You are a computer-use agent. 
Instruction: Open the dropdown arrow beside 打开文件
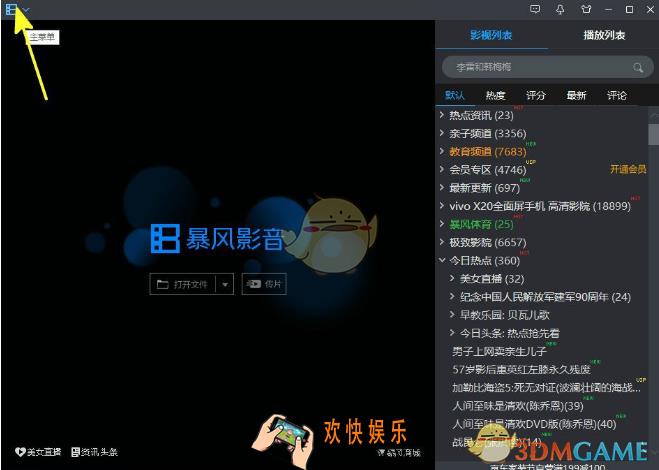tap(225, 284)
